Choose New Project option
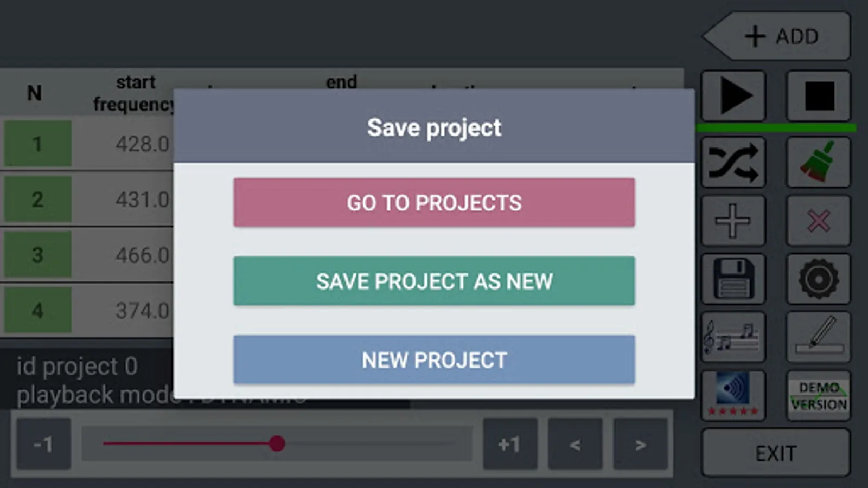Viewport: 868px width, 488px height. coord(434,359)
